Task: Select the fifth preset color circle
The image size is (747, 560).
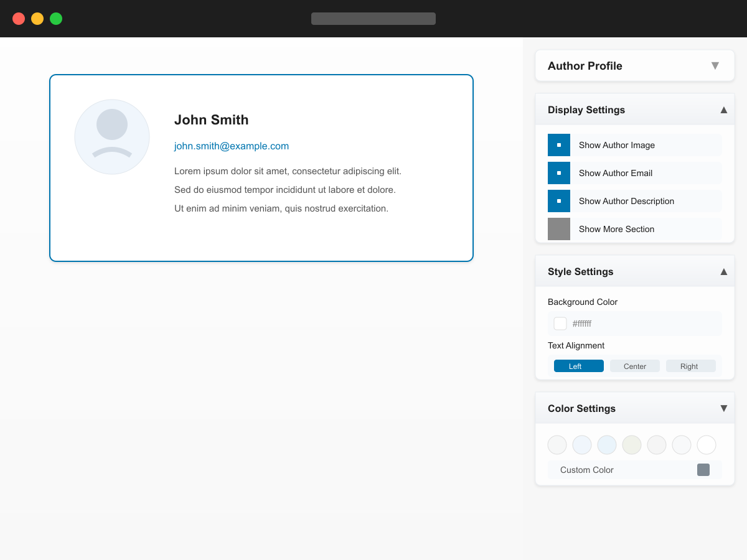Action: tap(657, 445)
